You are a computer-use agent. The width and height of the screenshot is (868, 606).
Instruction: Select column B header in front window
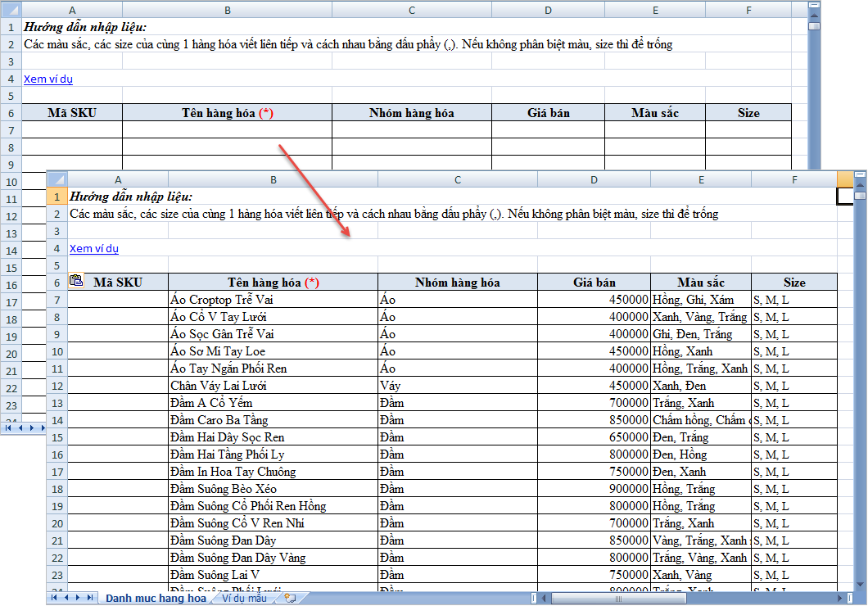coord(273,179)
